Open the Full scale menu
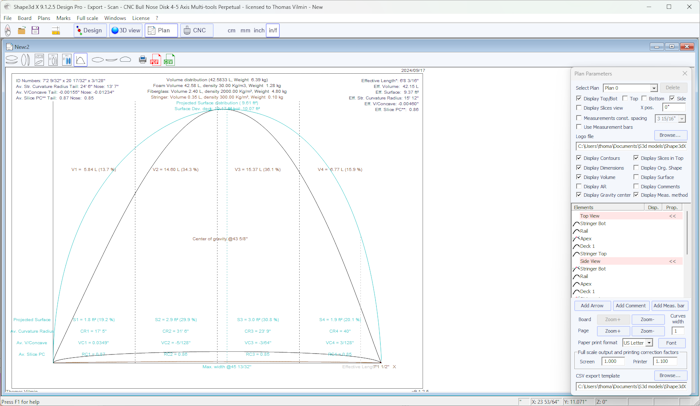700x406 pixels. (87, 18)
